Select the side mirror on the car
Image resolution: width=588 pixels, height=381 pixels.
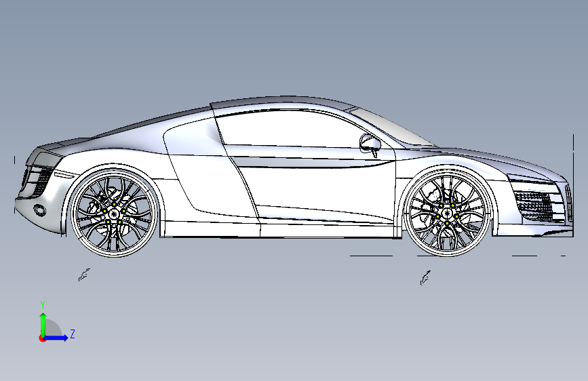[x=370, y=144]
